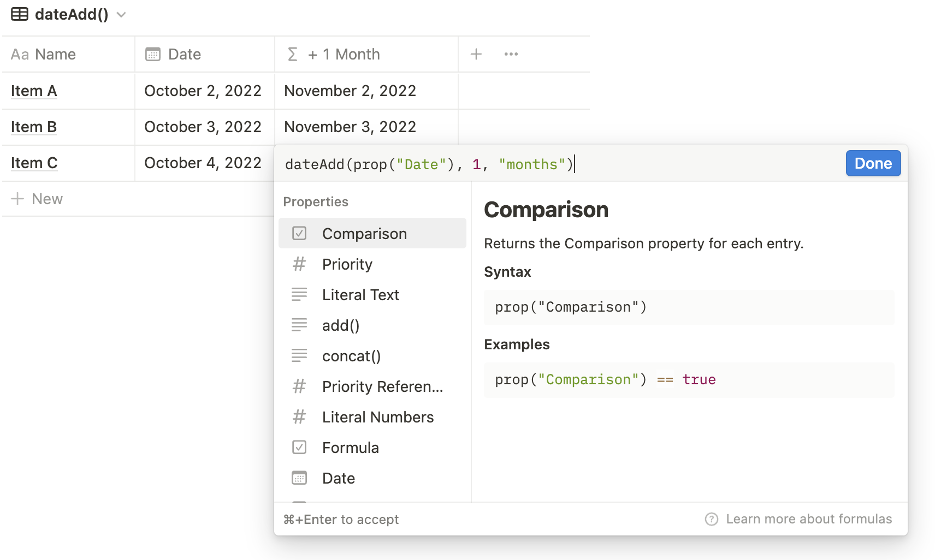Viewport: 935px width, 560px height.
Task: Click the sigma icon on +1 Month column
Action: click(x=293, y=54)
